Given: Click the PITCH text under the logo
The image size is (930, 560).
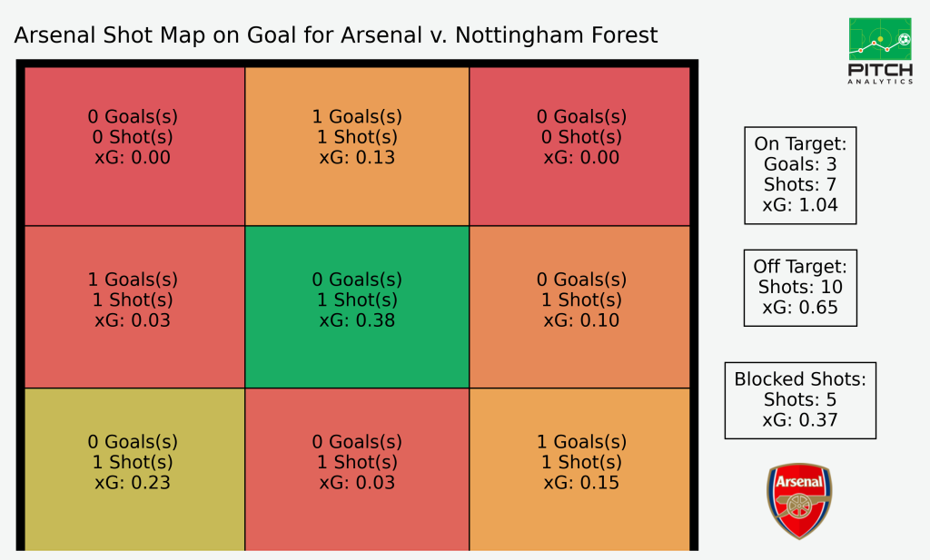Looking at the screenshot, I should click(x=880, y=70).
